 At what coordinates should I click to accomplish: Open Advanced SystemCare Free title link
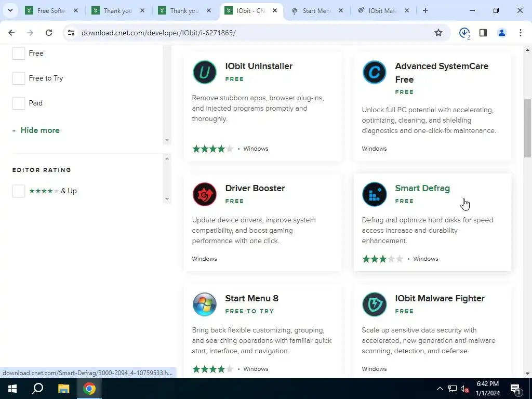442,73
